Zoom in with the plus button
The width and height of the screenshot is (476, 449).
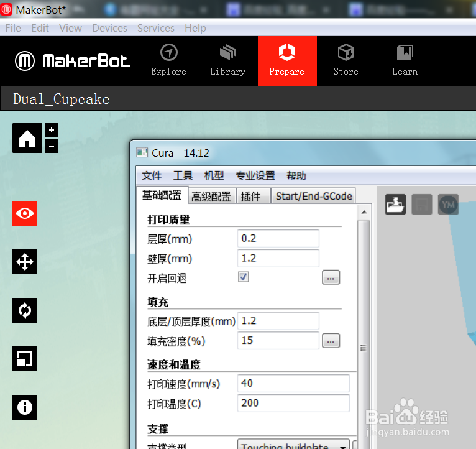(x=52, y=130)
